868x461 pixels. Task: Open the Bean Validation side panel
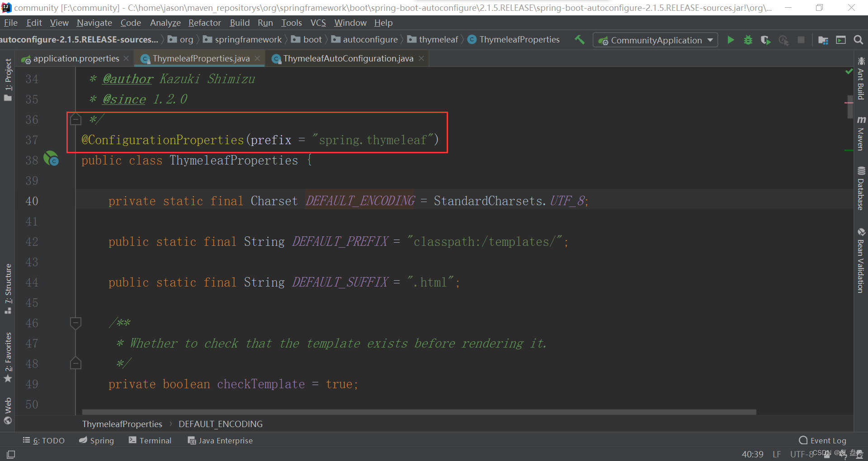coord(861,260)
